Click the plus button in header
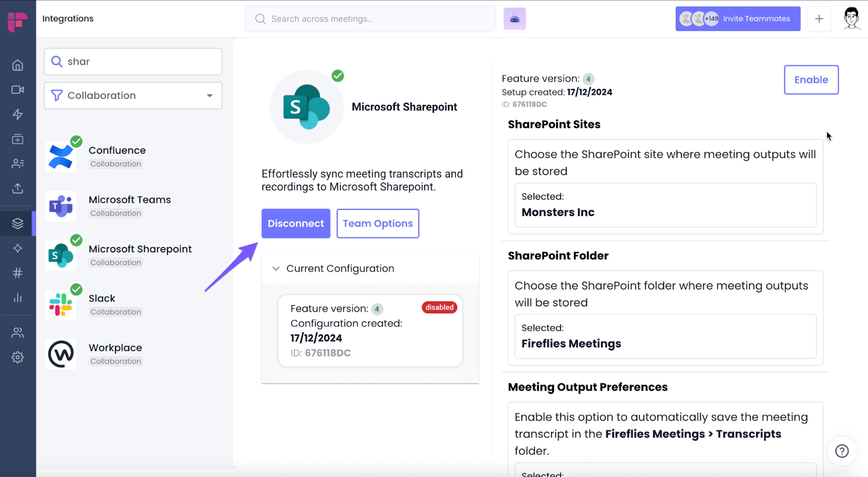The width and height of the screenshot is (868, 477). tap(819, 19)
